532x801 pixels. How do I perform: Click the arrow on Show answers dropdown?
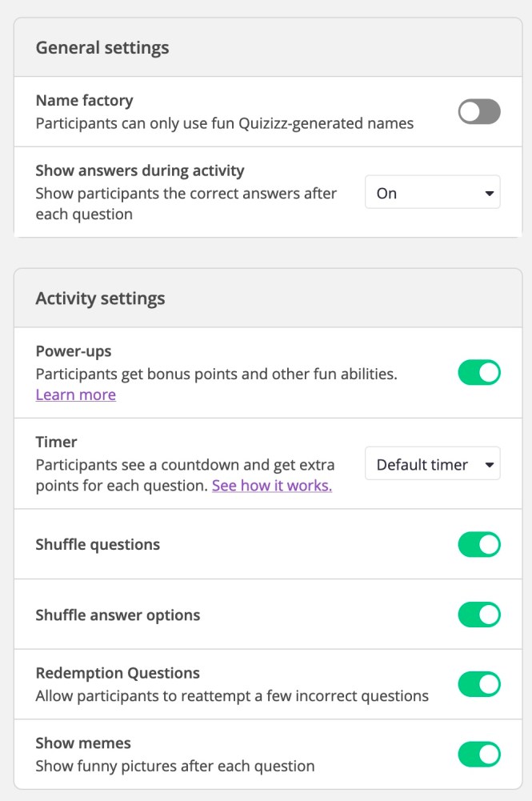[x=489, y=194]
